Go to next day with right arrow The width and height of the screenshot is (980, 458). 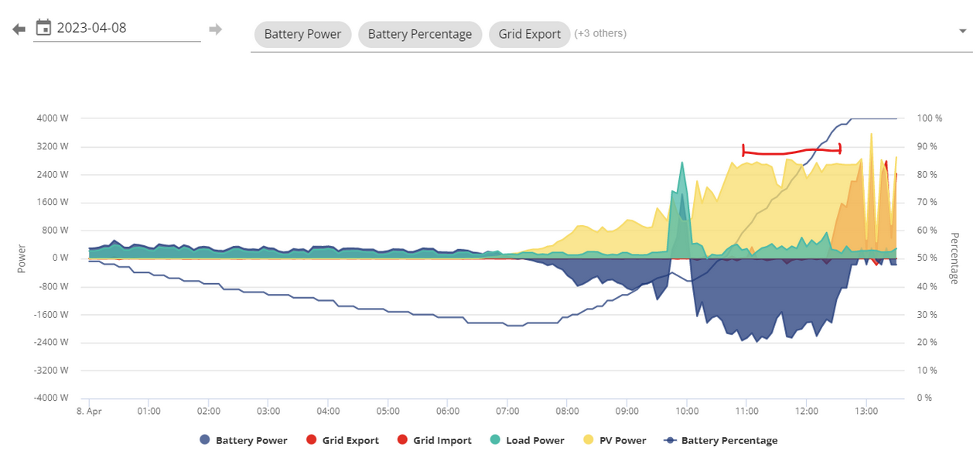tap(215, 29)
